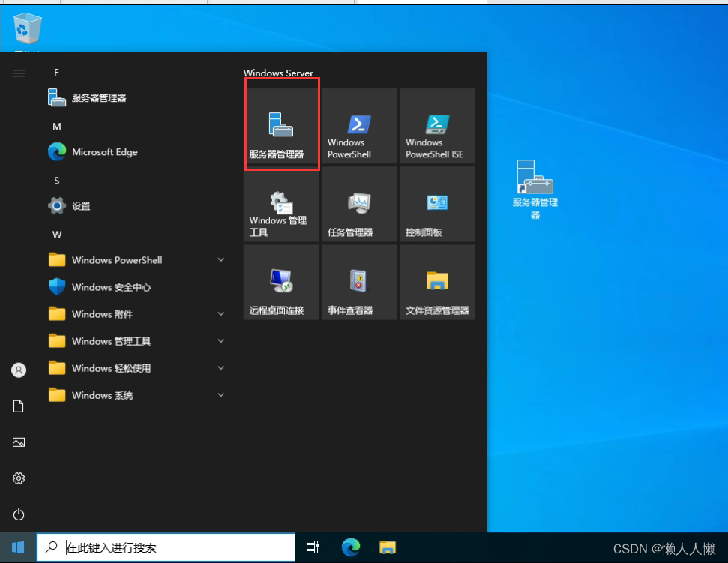The height and width of the screenshot is (563, 728).
Task: Open the 服务器管理器 tile under Windows Server
Action: (281, 126)
